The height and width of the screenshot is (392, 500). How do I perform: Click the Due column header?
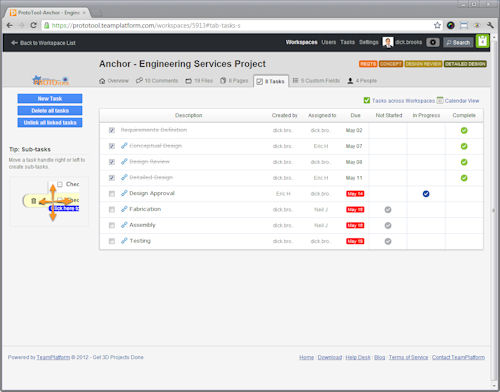click(355, 115)
